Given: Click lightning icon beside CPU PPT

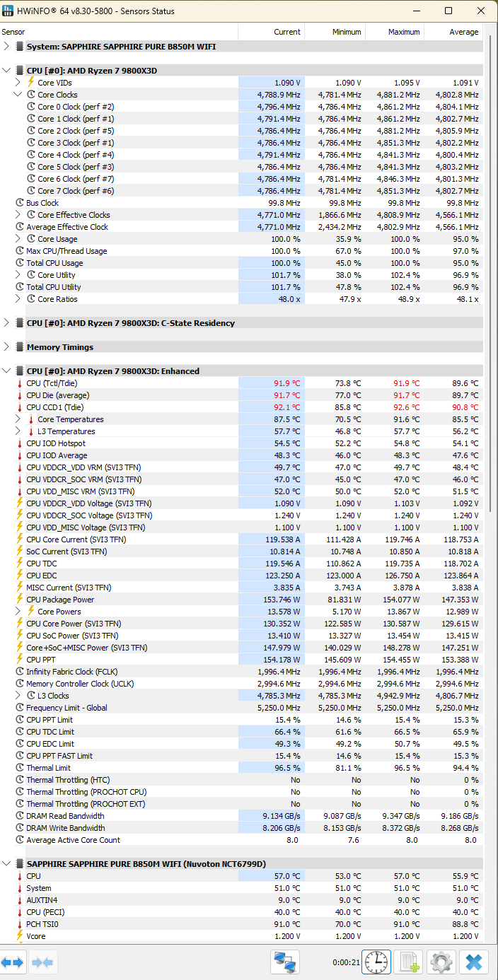Looking at the screenshot, I should pos(20,660).
